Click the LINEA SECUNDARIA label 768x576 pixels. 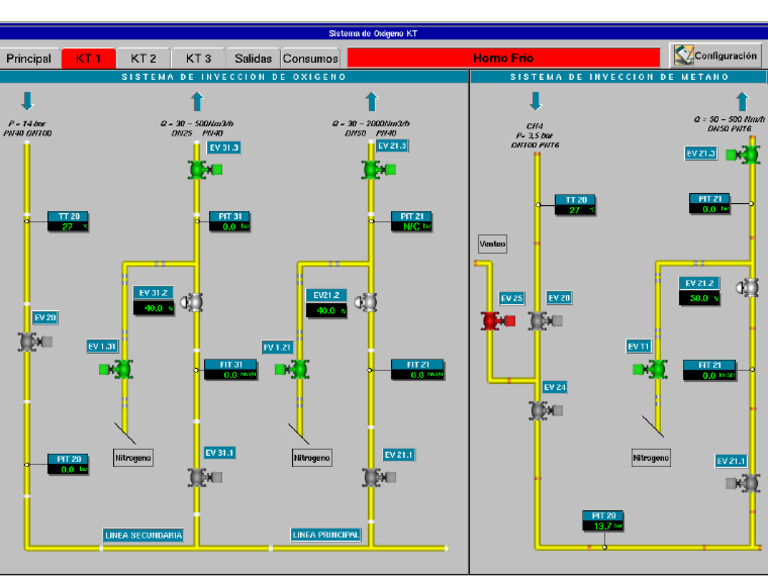(x=144, y=535)
